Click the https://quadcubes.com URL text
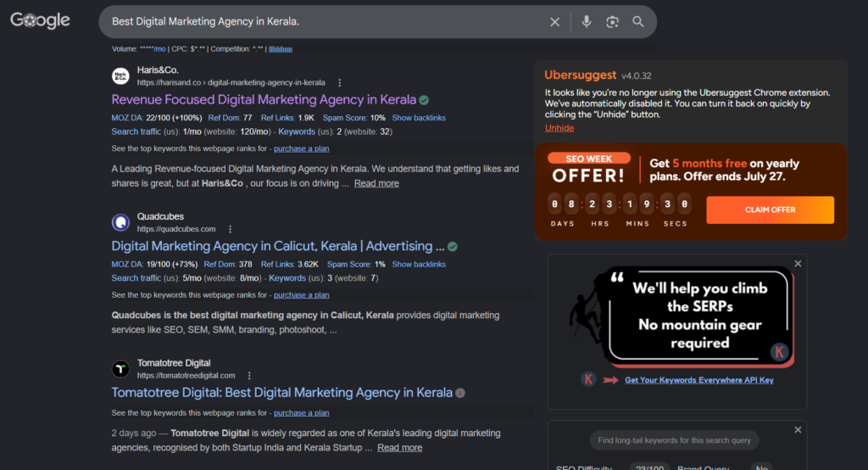The width and height of the screenshot is (868, 470). [176, 229]
